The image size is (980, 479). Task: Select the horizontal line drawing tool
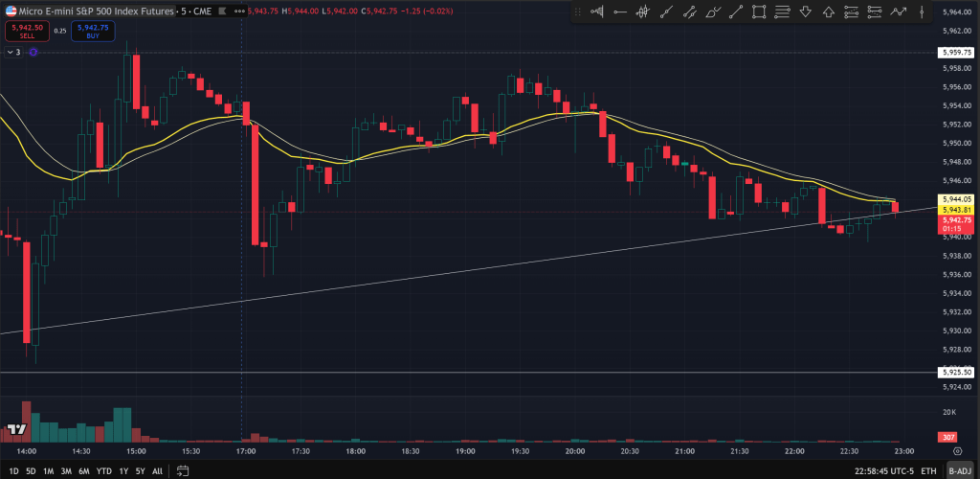[619, 12]
